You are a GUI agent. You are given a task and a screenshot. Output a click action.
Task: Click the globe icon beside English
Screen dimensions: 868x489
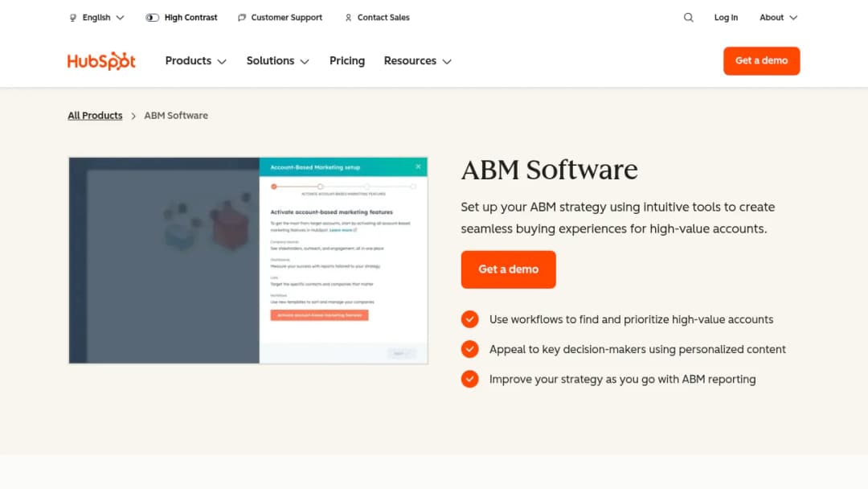pyautogui.click(x=73, y=18)
